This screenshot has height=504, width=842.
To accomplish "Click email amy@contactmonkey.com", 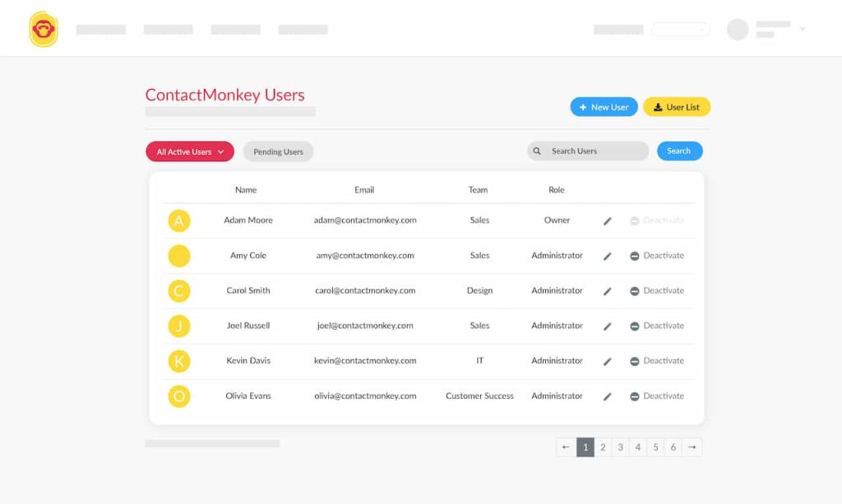I will (365, 256).
